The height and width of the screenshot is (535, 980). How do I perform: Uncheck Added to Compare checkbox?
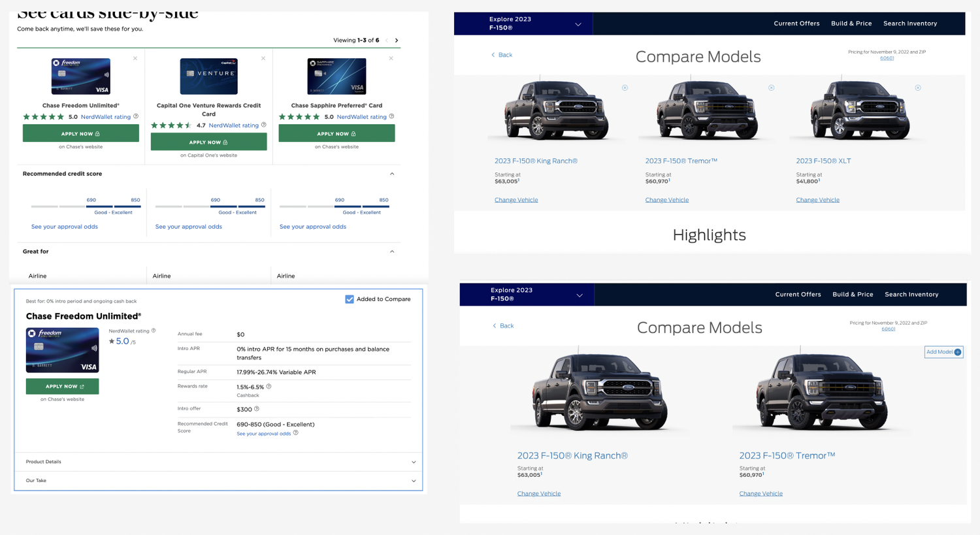click(x=350, y=299)
